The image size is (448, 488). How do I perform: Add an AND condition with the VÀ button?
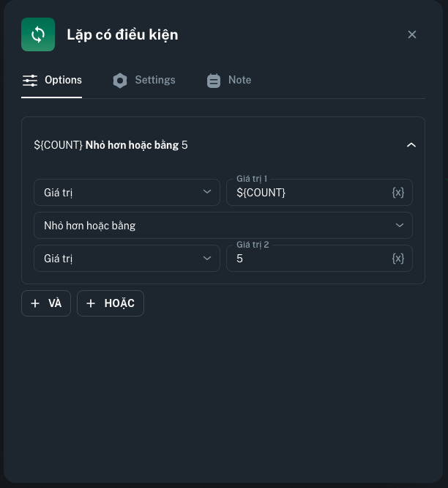(x=46, y=303)
